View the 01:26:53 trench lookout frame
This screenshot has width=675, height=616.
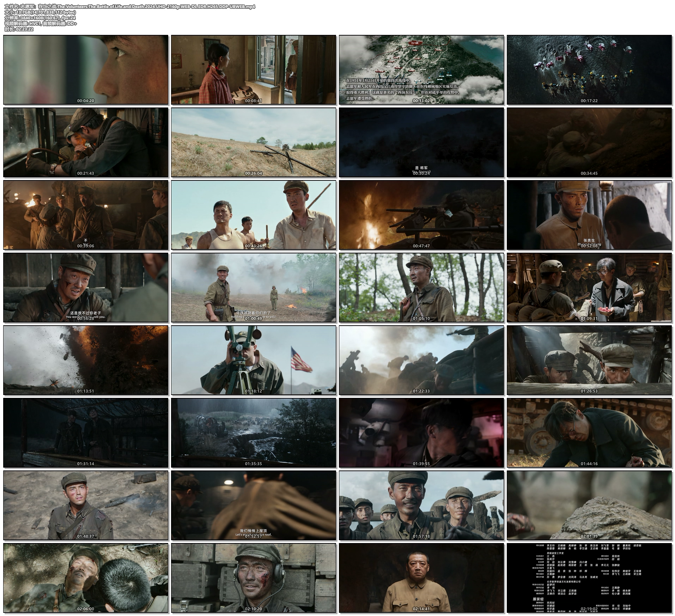[589, 360]
